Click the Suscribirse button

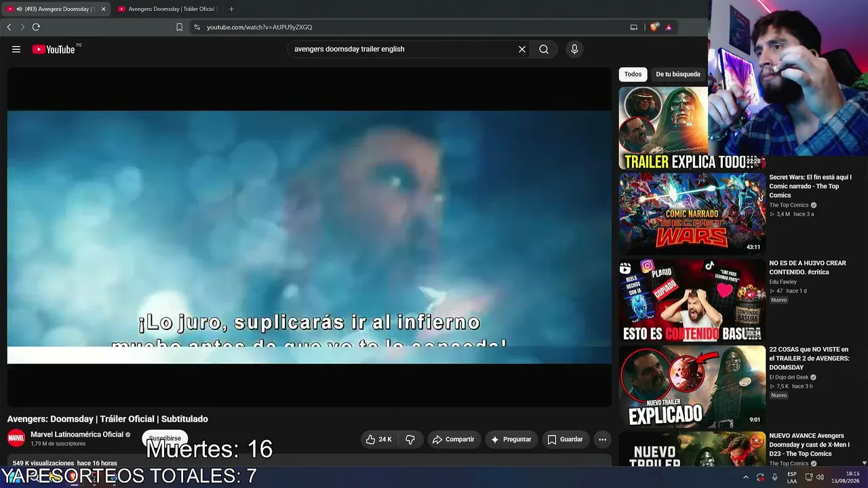[165, 439]
